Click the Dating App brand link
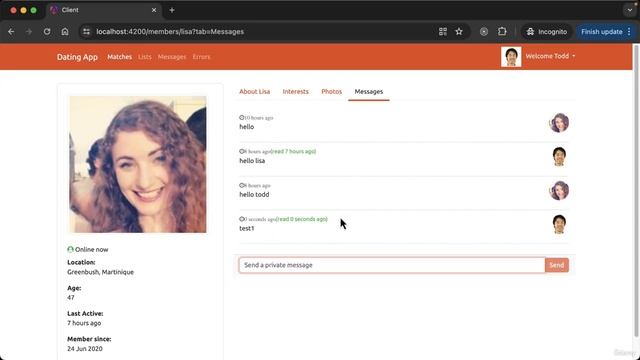Viewport: 640px width, 360px height. (77, 57)
